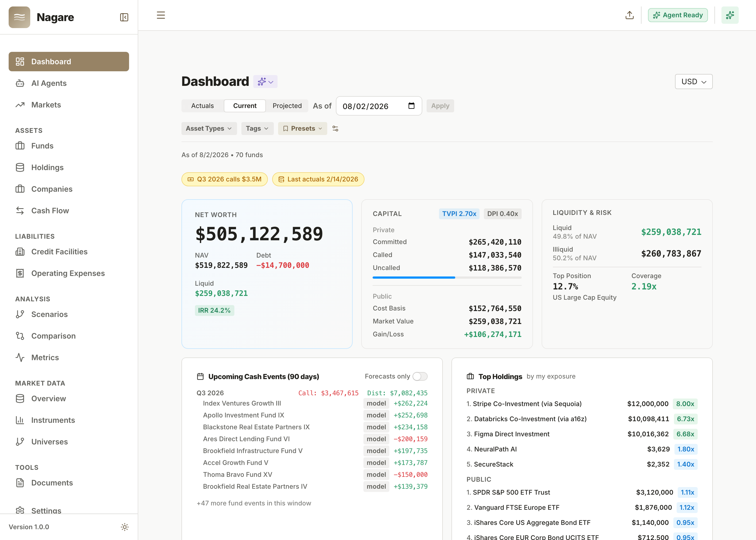
Task: Select Brookfield Infrastructure Fund V event
Action: (x=312, y=451)
